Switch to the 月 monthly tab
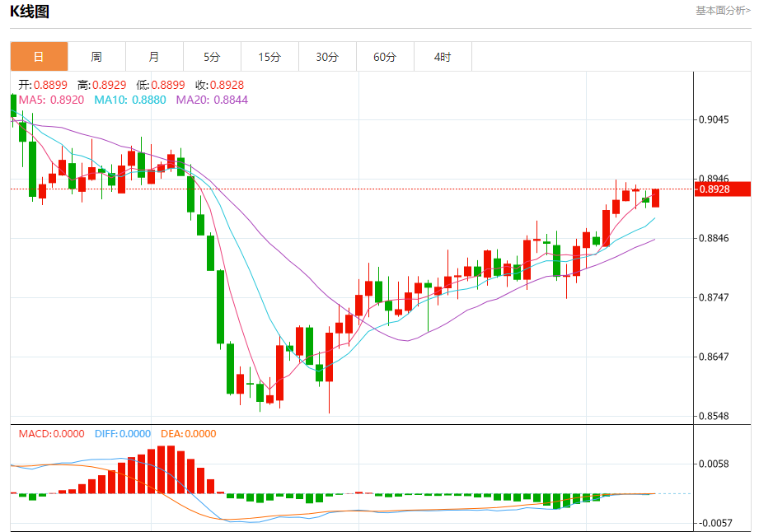The image size is (759, 532). 154,57
